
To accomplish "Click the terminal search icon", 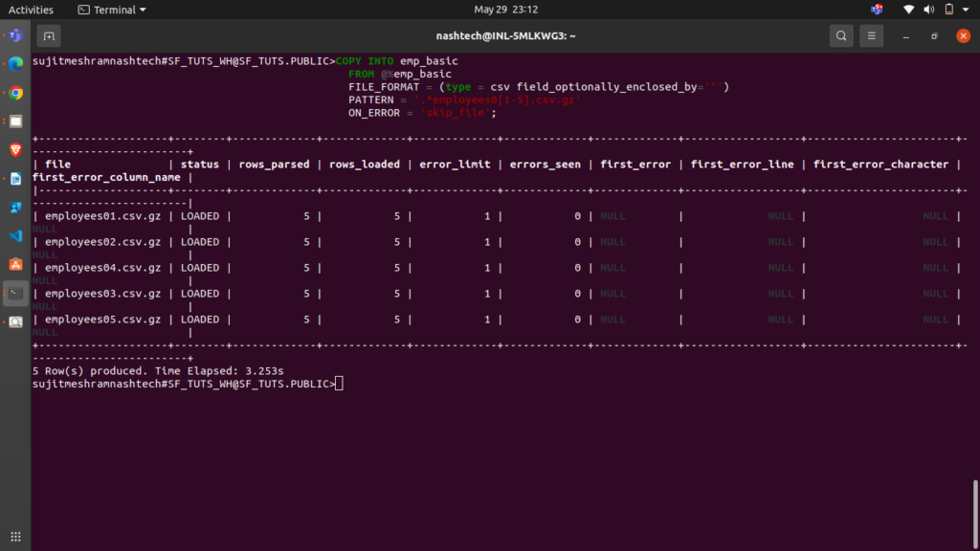I will (840, 36).
